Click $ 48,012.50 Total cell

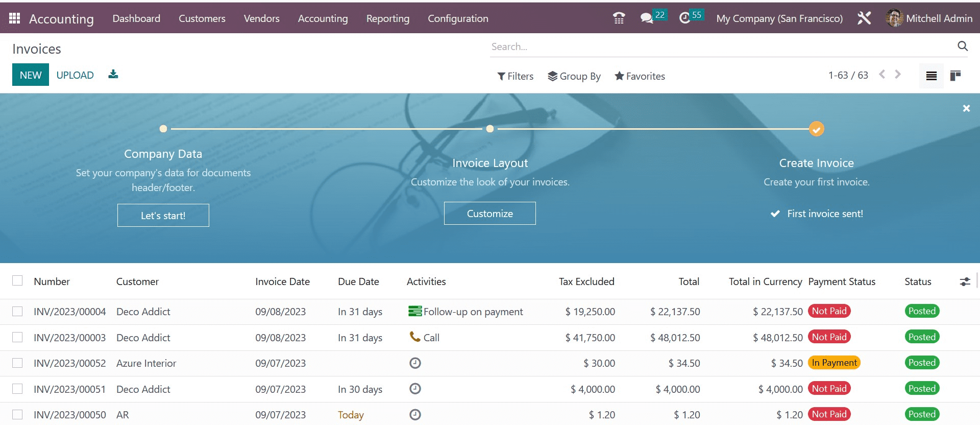[x=675, y=338]
